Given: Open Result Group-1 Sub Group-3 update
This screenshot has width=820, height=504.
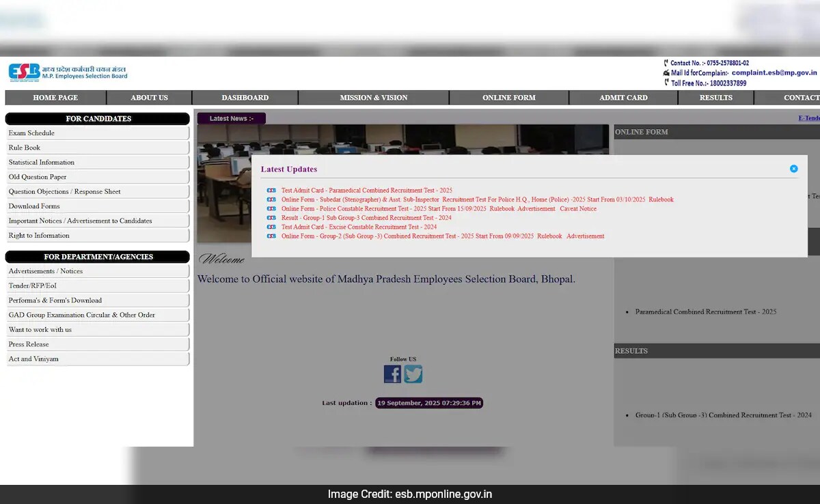Looking at the screenshot, I should tap(366, 218).
